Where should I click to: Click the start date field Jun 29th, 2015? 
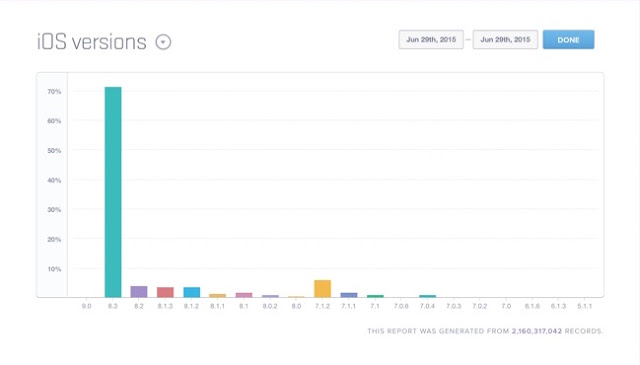coord(431,40)
